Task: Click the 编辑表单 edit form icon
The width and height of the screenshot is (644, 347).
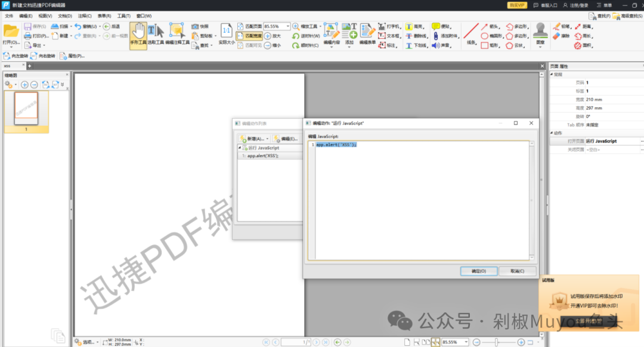Action: pos(367,30)
